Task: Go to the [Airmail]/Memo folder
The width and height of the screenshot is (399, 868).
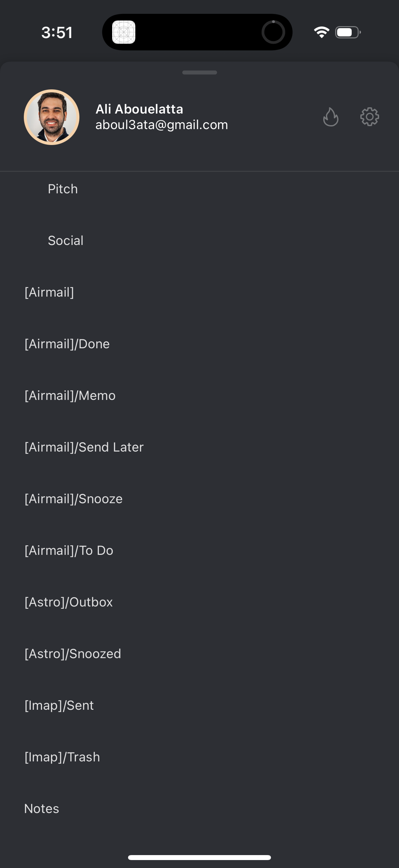Action: 70,396
